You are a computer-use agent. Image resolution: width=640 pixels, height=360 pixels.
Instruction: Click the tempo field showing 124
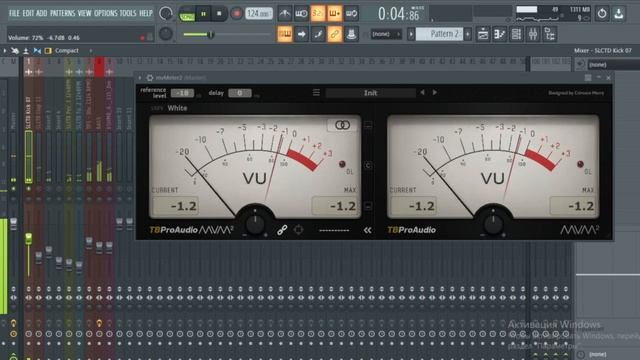(259, 14)
